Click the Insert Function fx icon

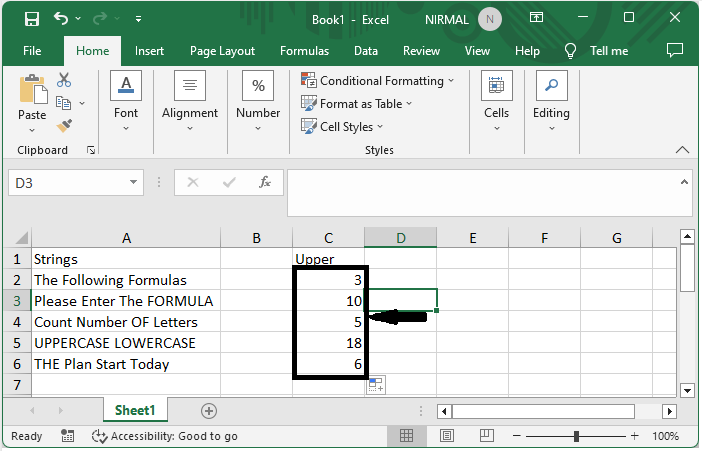[265, 183]
